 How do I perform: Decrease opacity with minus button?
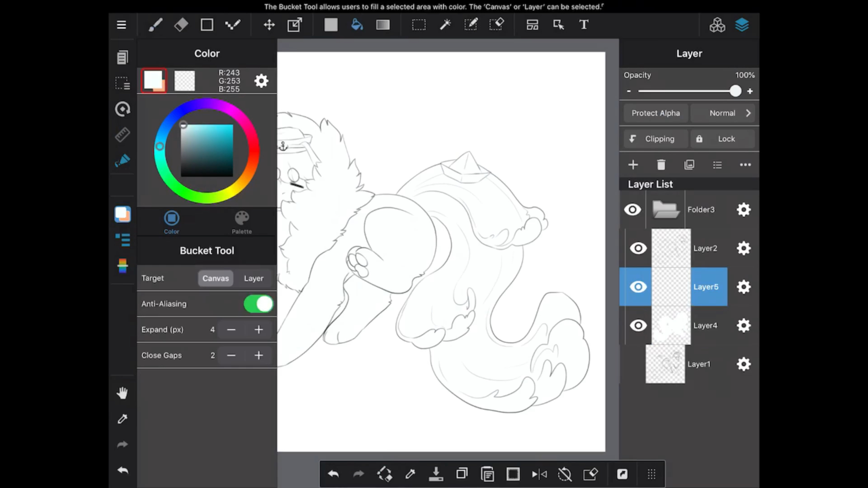tap(629, 91)
